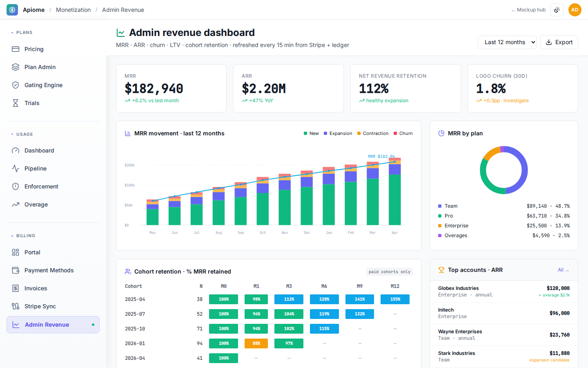588x368 pixels.
Task: Go to Plan Admin in sidebar
Action: click(53, 67)
